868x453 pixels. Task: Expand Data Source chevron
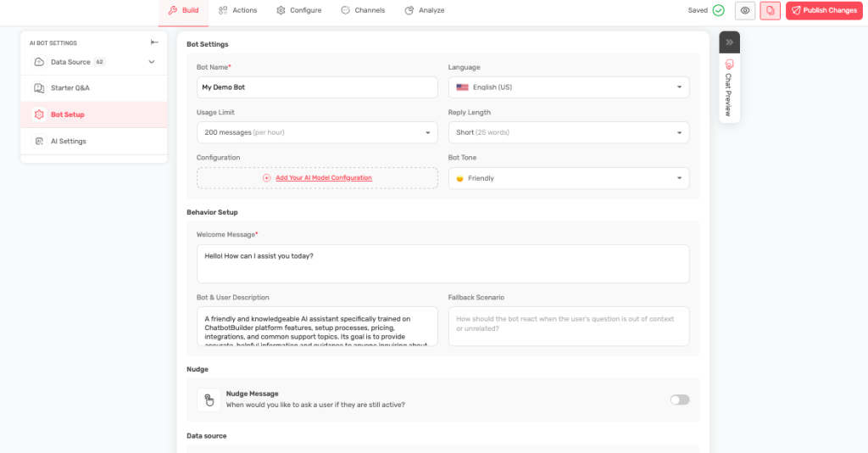pos(152,62)
